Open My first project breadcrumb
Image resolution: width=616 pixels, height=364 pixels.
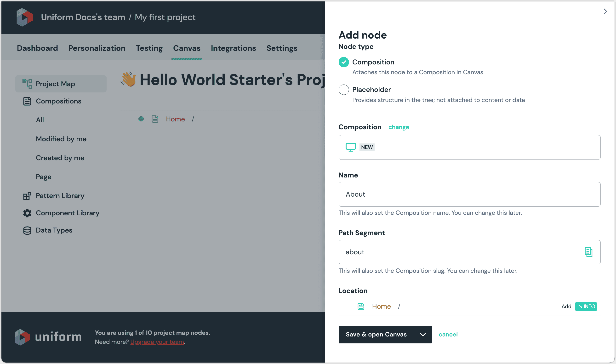coord(165,17)
